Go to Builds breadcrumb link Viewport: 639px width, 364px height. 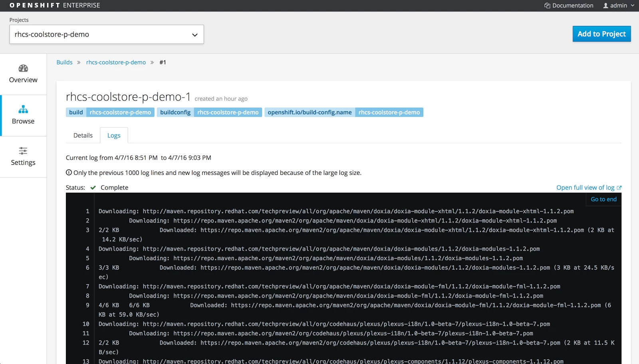coord(64,62)
